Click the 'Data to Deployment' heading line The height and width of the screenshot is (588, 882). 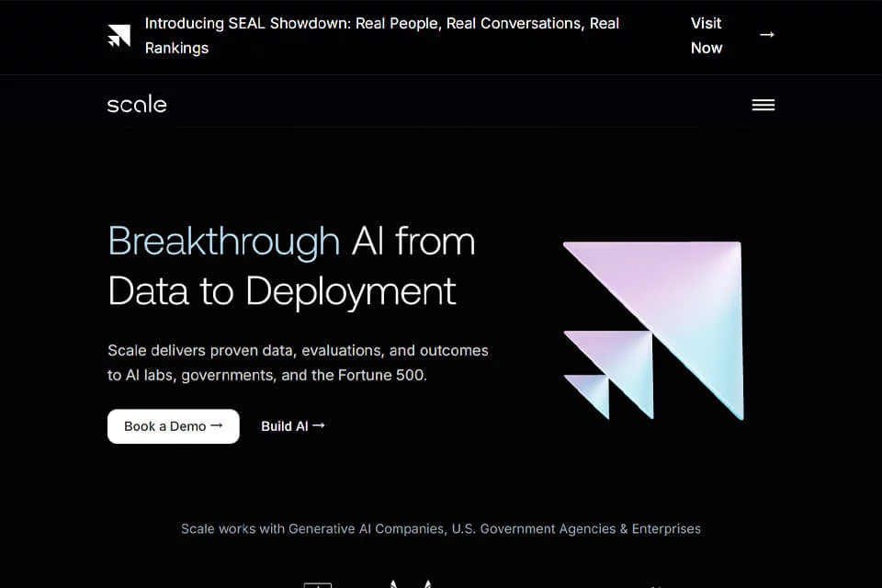coord(282,291)
